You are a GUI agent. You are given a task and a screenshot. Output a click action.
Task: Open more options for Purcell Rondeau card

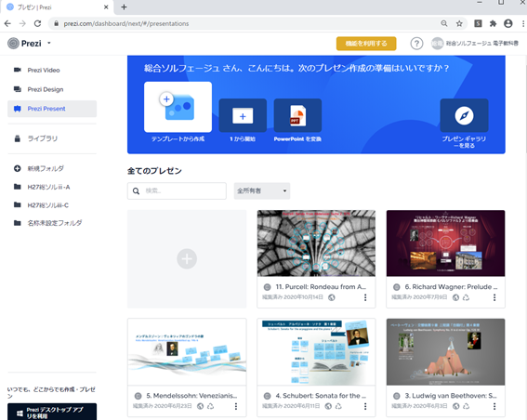point(365,297)
